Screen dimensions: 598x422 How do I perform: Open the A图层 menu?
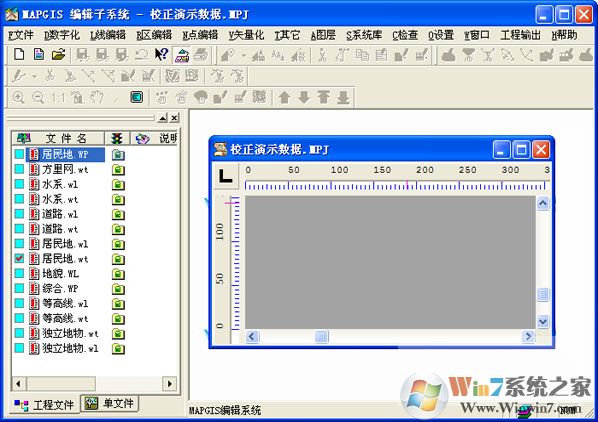pos(323,35)
